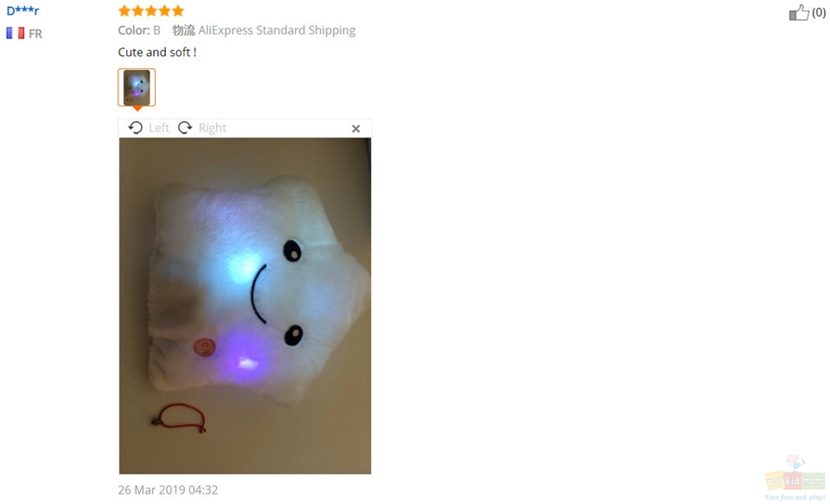Click the first orange rating star
The height and width of the screenshot is (504, 830).
(x=124, y=10)
